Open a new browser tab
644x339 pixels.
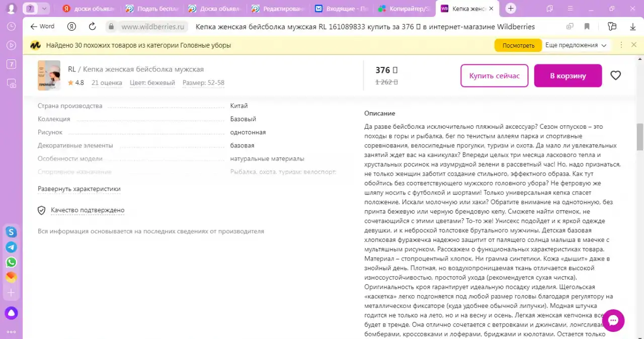(511, 9)
